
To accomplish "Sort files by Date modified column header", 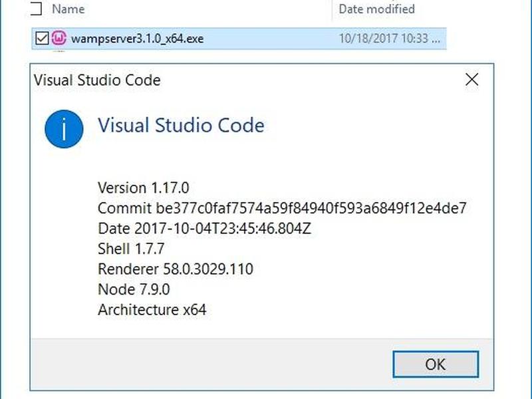I will 376,9.
